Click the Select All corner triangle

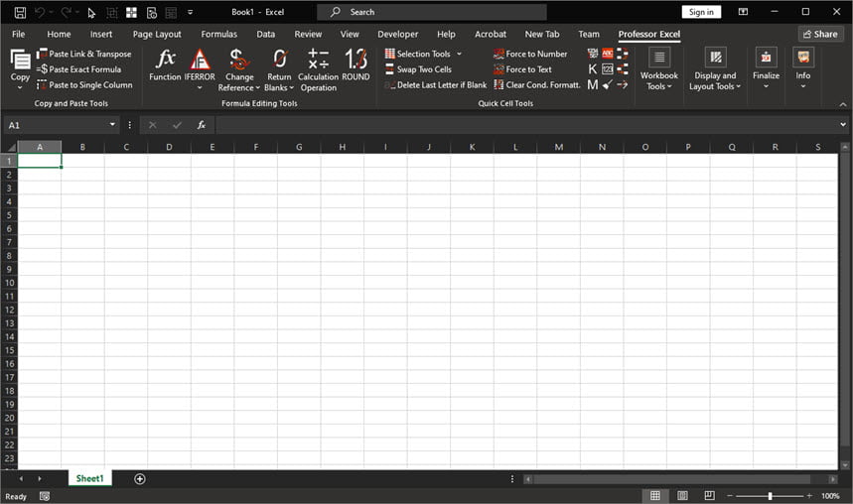10,148
